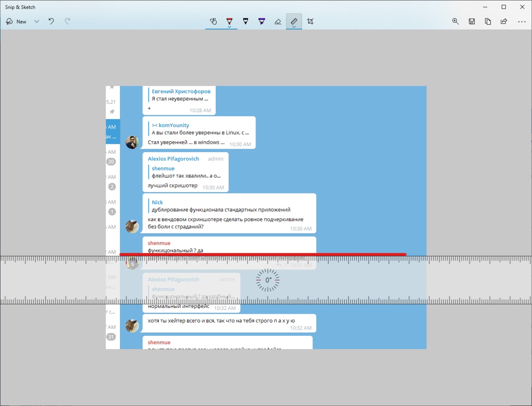Click the 10:28 AM timestamp
This screenshot has width=532, height=406.
200,111
